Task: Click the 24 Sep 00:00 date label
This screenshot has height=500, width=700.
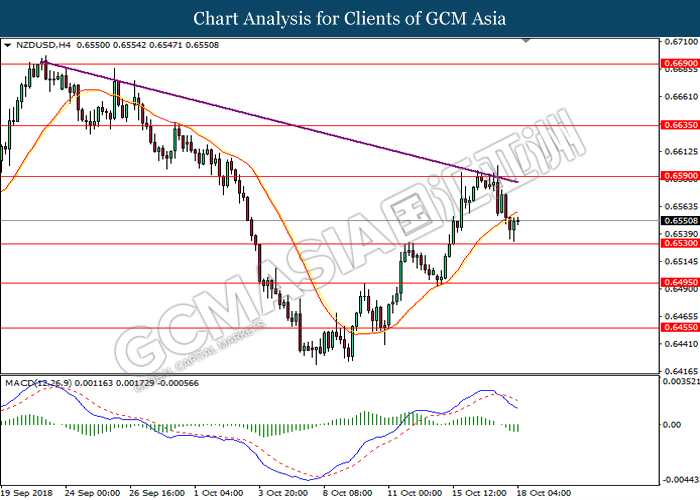Action: (x=92, y=493)
